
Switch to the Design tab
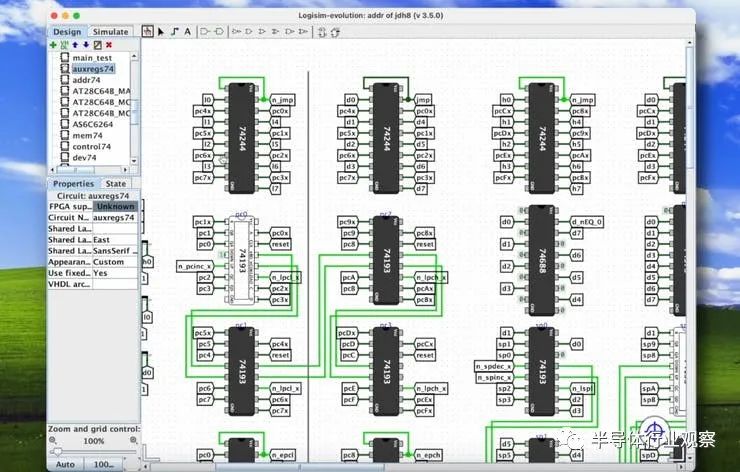tap(67, 32)
